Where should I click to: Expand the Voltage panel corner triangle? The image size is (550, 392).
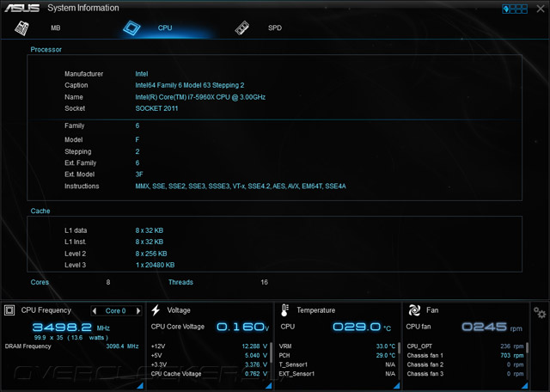[269, 386]
